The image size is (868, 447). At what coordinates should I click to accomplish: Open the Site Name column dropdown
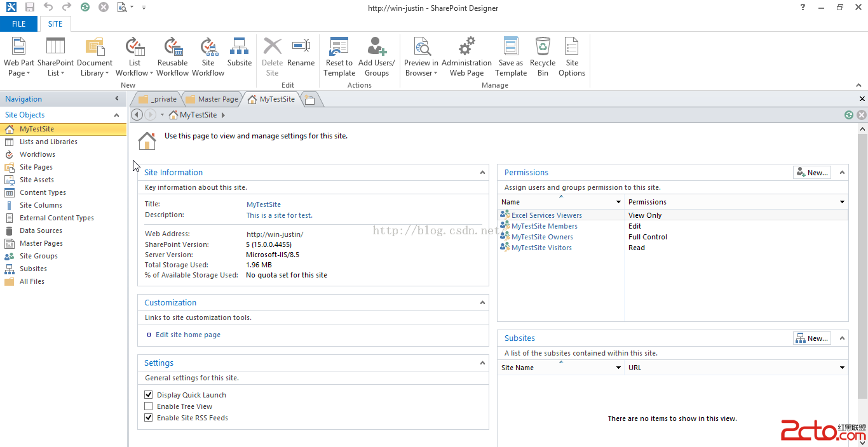[x=618, y=368]
